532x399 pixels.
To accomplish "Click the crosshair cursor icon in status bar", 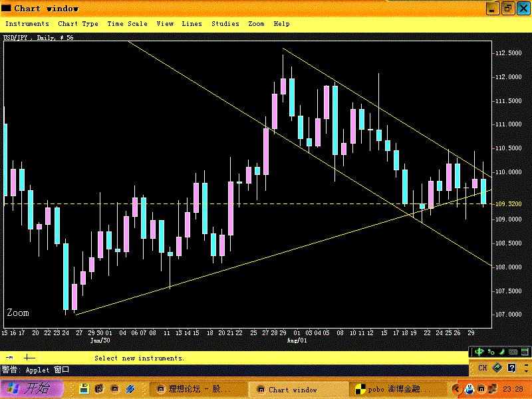I will 29,357.
